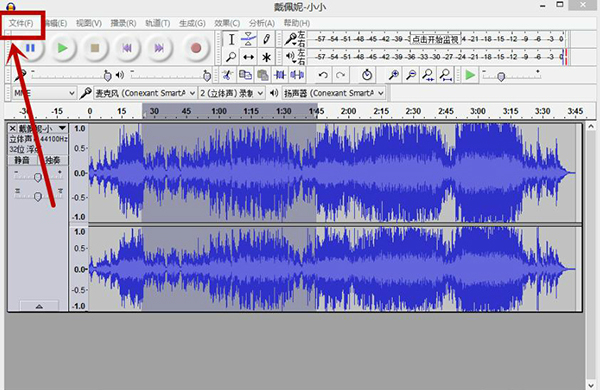Viewport: 600px width, 390px height.
Task: Click the Silence audio icon
Action: (x=297, y=75)
